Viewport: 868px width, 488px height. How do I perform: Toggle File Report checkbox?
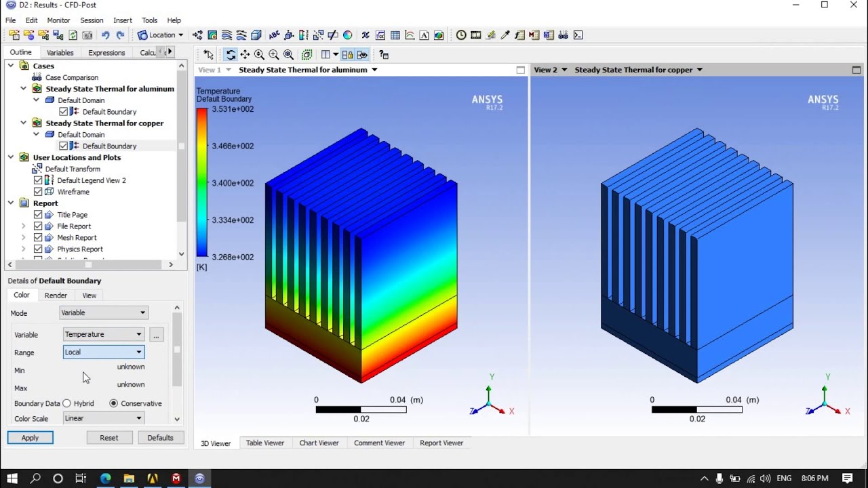pos(38,226)
